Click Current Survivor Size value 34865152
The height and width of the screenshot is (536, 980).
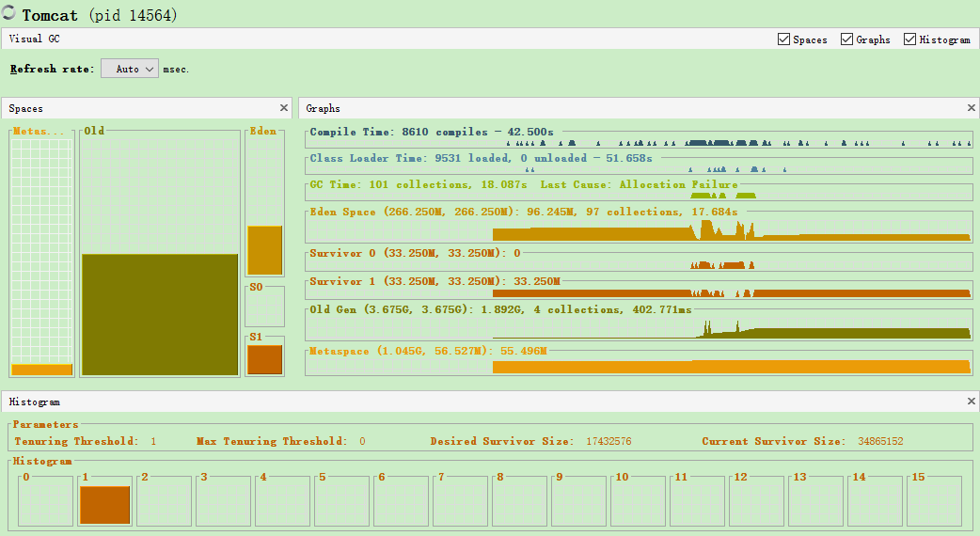click(880, 441)
